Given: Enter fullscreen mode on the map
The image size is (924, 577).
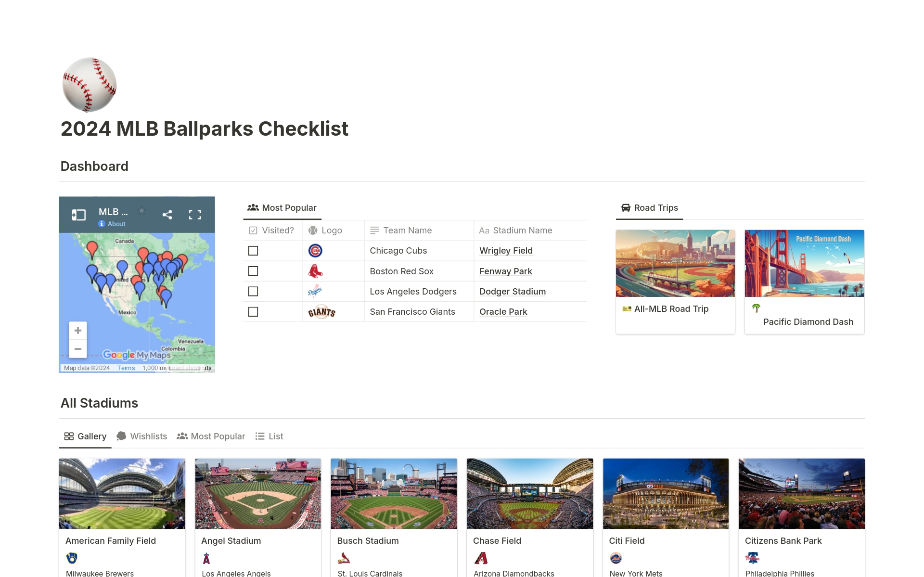Looking at the screenshot, I should click(195, 215).
